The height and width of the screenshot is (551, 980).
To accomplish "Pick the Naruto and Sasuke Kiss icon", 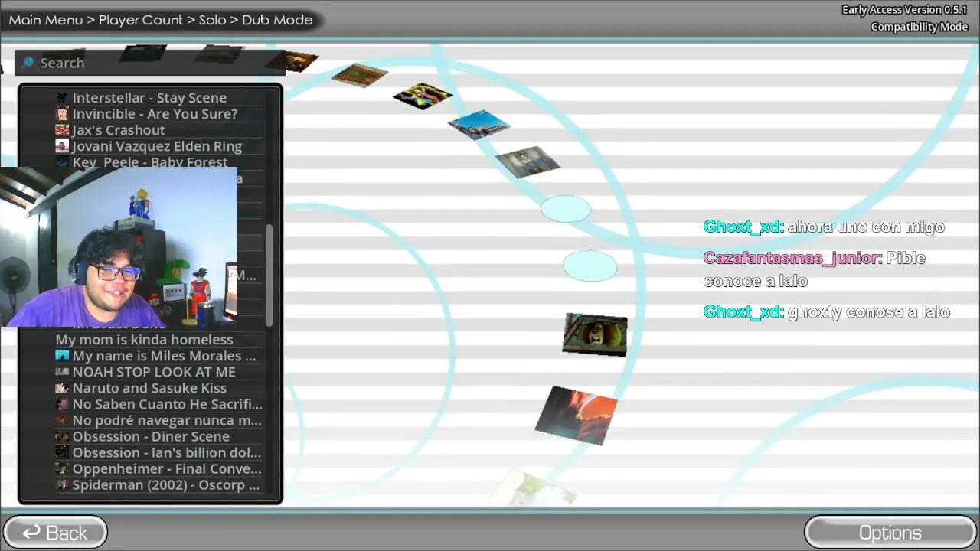I will coord(62,388).
